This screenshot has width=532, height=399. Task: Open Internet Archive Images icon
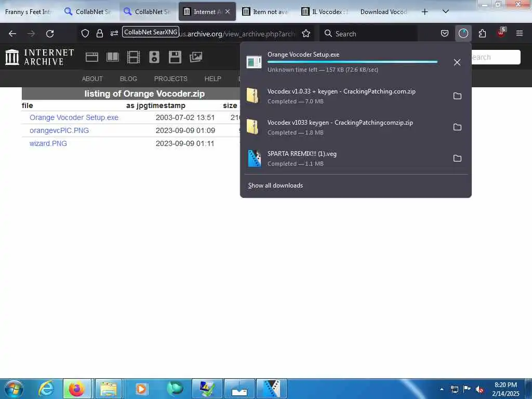196,57
